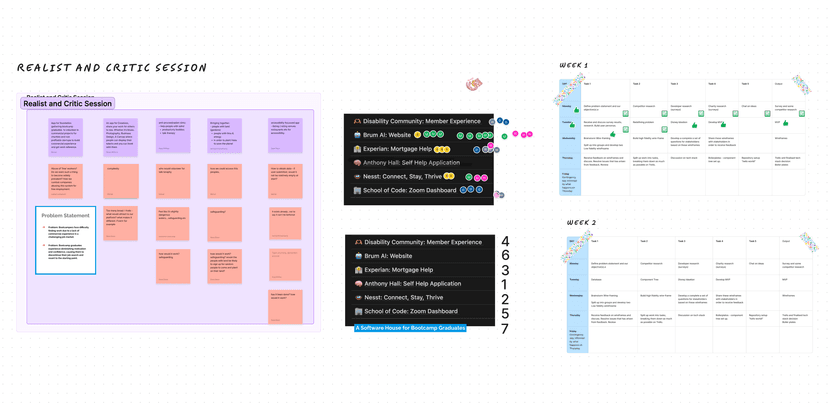The image size is (828, 404).
Task: Click the first purple sticky note in top row
Action: tap(66, 135)
